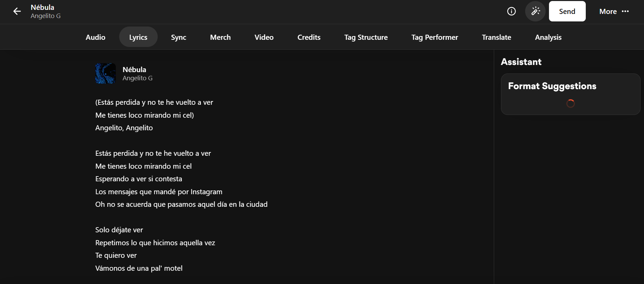Click lyric line "Los mensajes que mandé por Instagram"
The height and width of the screenshot is (284, 644).
[x=159, y=192]
